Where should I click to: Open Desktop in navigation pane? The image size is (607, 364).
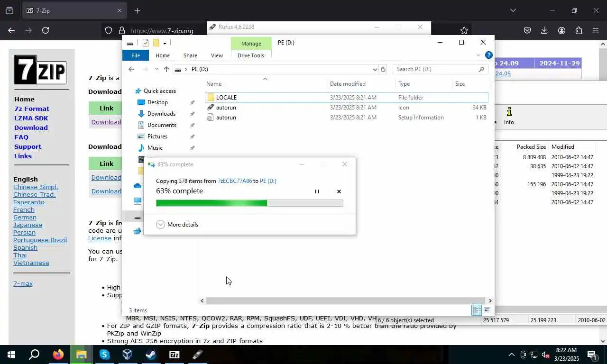coord(157,102)
